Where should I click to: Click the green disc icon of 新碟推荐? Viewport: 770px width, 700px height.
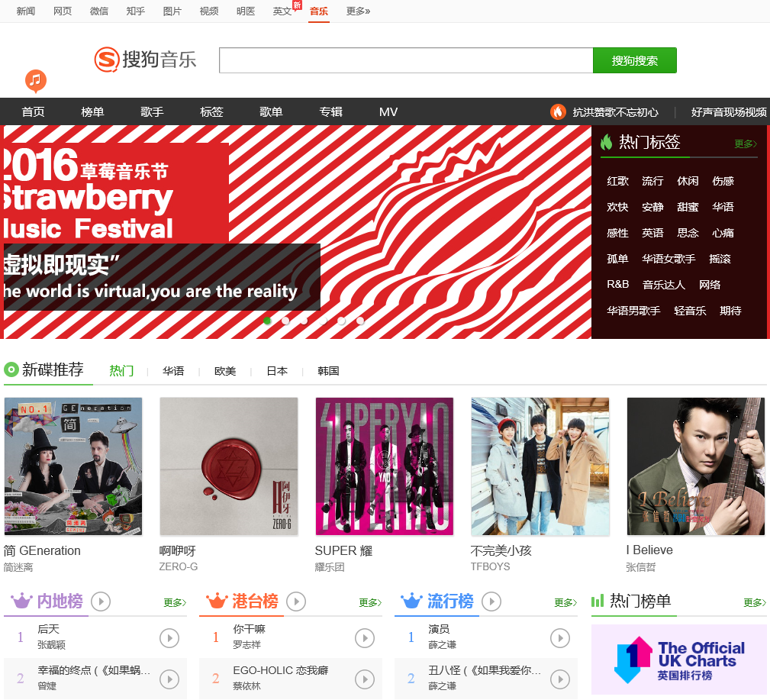tap(11, 369)
